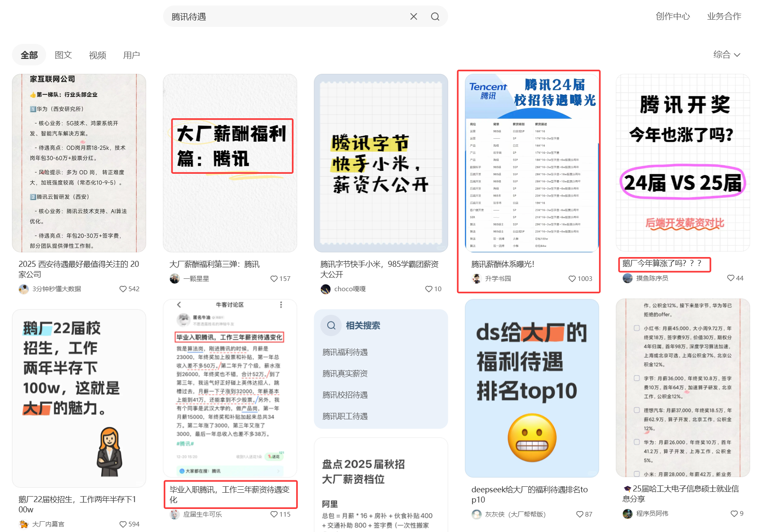Viewport: 773px width, 532px height.
Task: Like the post by 灰灰侠（大厂帮帮版）
Action: pos(579,514)
